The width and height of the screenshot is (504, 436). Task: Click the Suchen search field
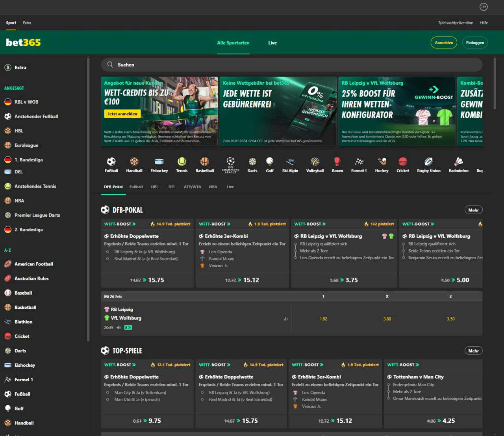pos(291,65)
